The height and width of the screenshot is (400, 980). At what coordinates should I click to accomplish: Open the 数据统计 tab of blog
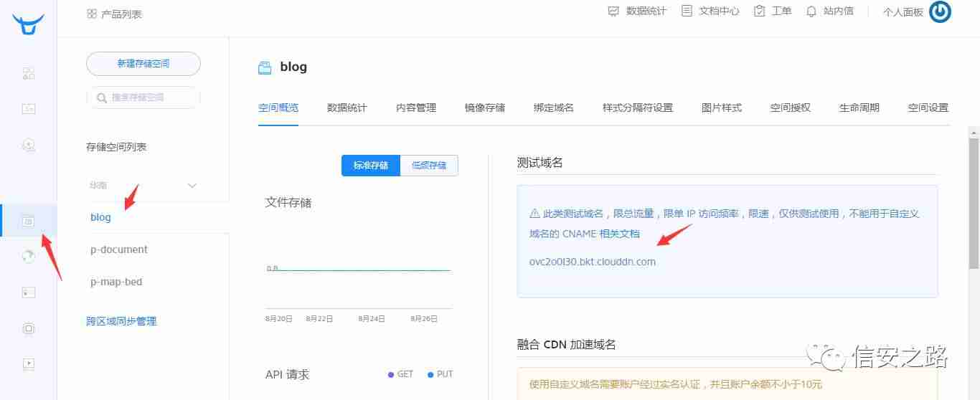pyautogui.click(x=347, y=108)
